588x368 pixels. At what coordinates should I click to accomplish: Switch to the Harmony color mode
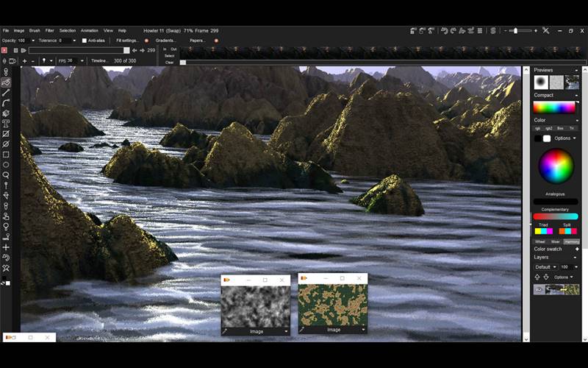click(571, 241)
